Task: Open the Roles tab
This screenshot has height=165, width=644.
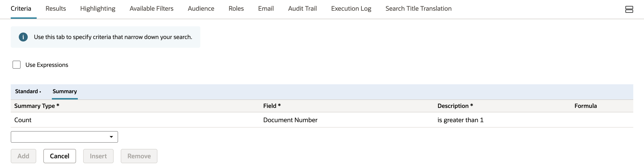Action: (x=236, y=8)
